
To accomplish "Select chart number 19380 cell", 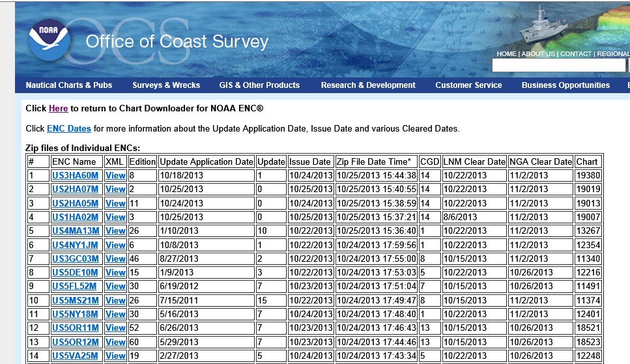I will click(588, 176).
